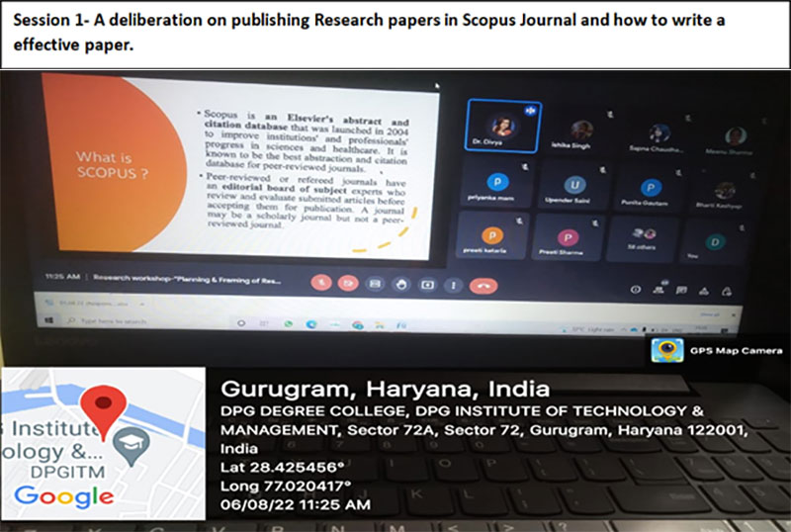Open the three-dot More options menu
The width and height of the screenshot is (791, 532).
click(453, 286)
